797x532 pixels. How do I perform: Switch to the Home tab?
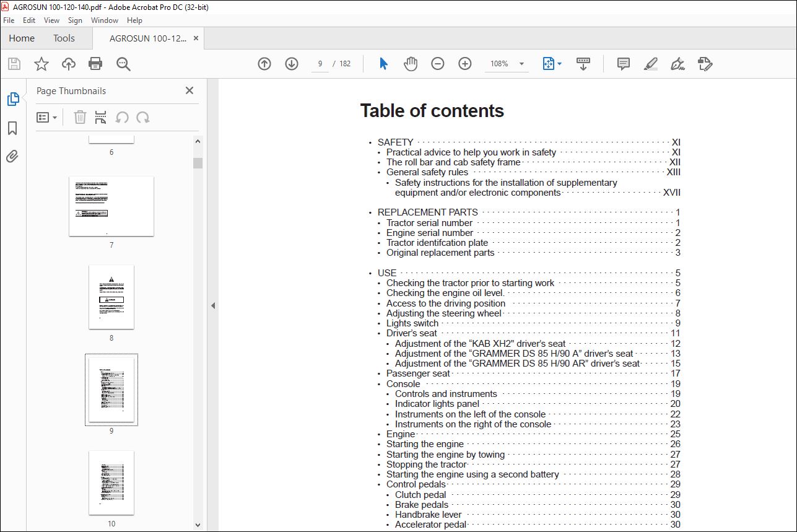pos(22,38)
